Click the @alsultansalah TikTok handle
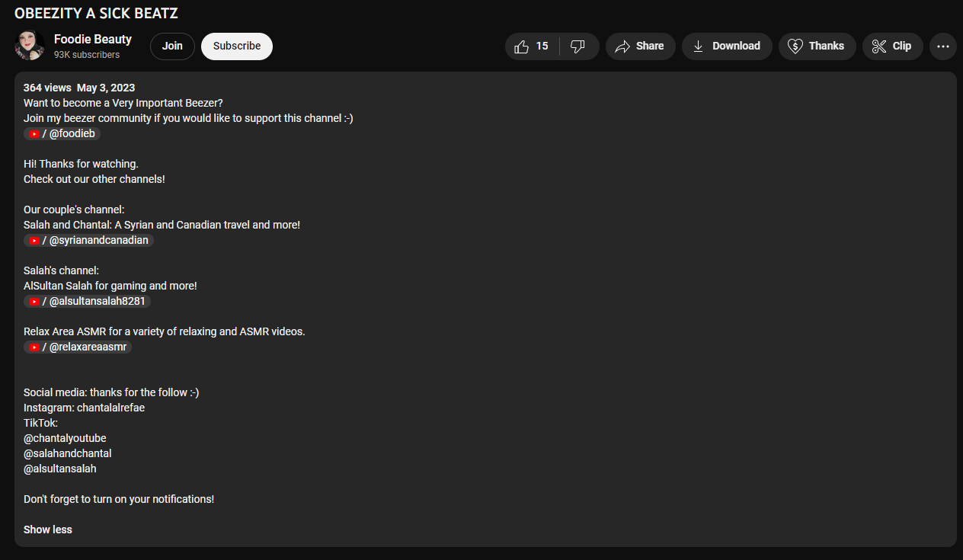Viewport: 963px width, 560px height. (60, 469)
